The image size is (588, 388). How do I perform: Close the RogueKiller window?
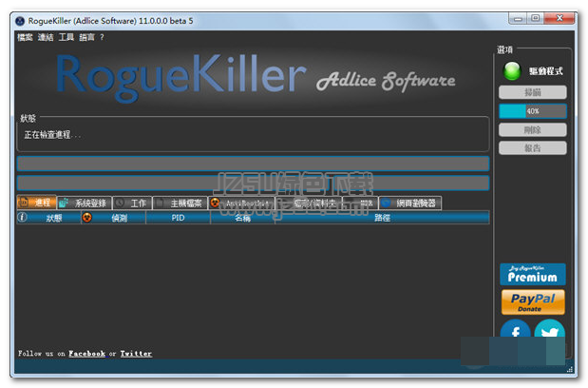[560, 18]
